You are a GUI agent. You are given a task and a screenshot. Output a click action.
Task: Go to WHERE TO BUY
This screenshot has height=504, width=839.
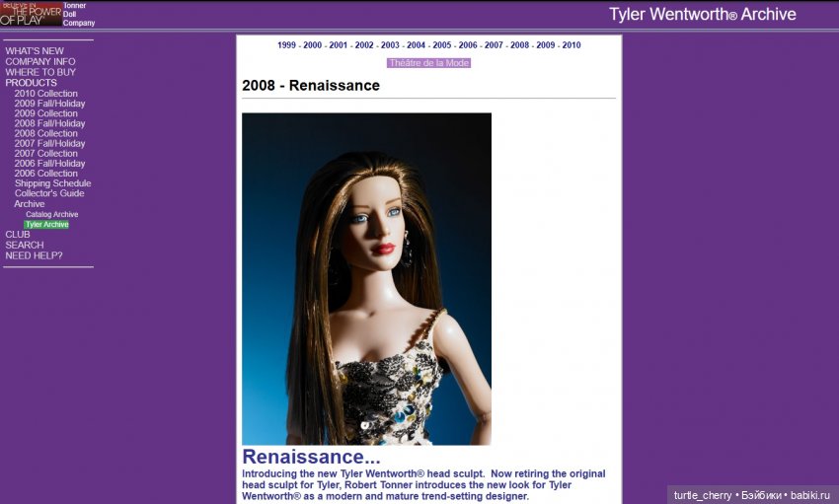tap(40, 72)
